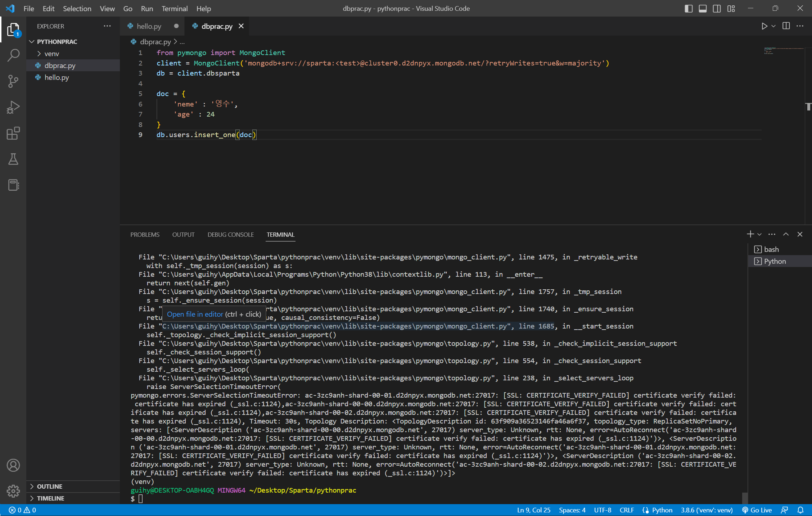Open the Go menu

click(x=128, y=8)
